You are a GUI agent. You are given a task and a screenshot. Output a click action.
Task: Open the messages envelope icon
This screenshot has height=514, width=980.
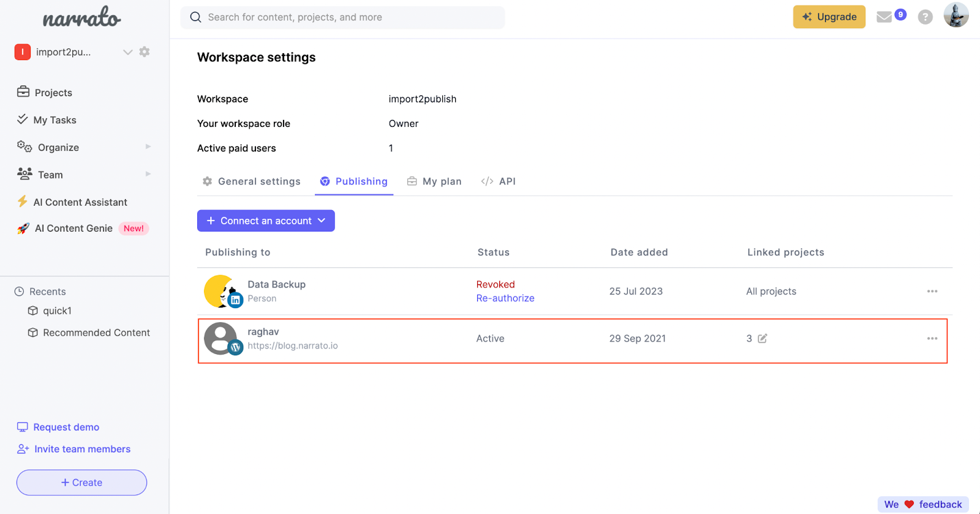coord(884,17)
